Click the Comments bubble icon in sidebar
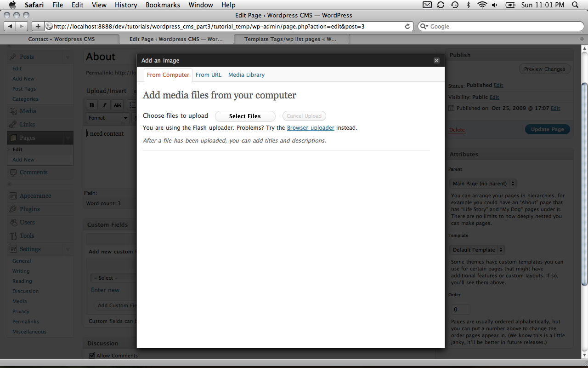The width and height of the screenshot is (588, 368). pos(13,172)
